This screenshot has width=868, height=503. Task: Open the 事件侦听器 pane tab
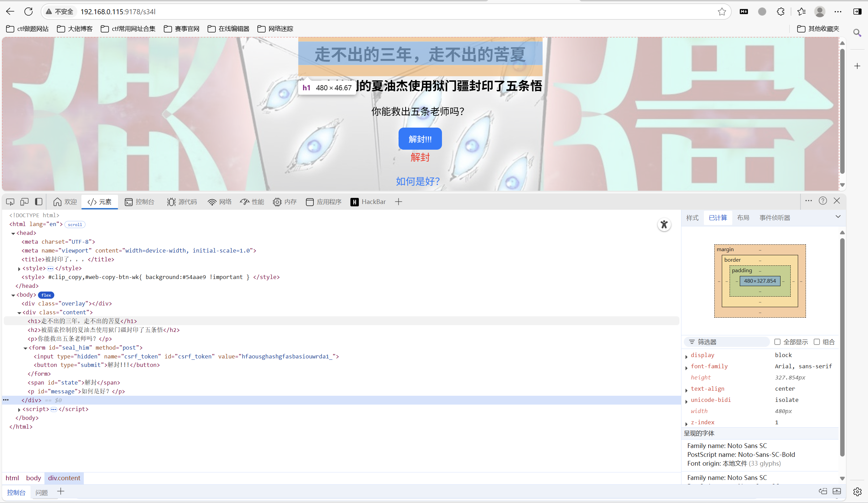coord(775,218)
